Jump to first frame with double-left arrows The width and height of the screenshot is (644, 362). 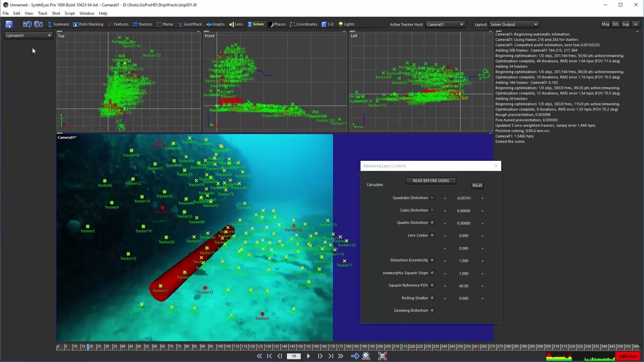pos(259,356)
